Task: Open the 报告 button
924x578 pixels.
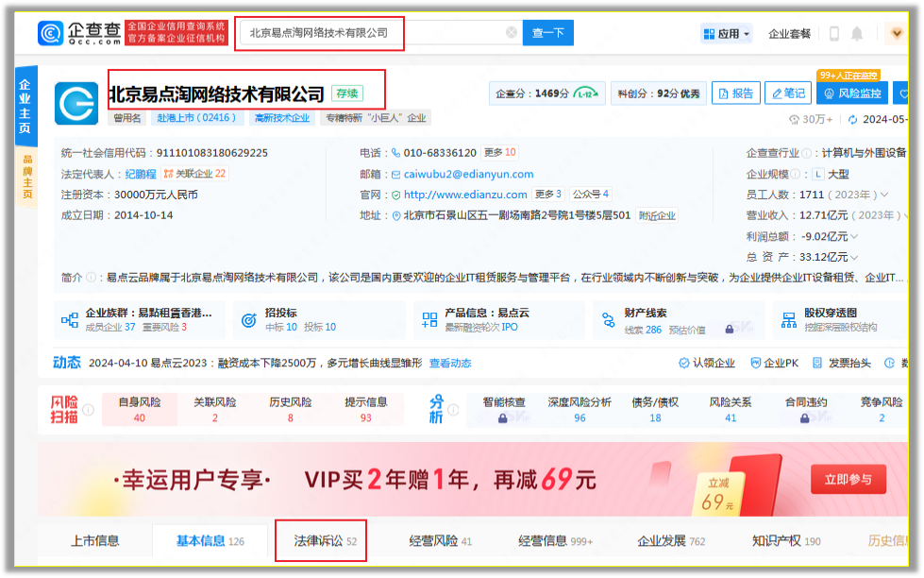Action: [736, 93]
